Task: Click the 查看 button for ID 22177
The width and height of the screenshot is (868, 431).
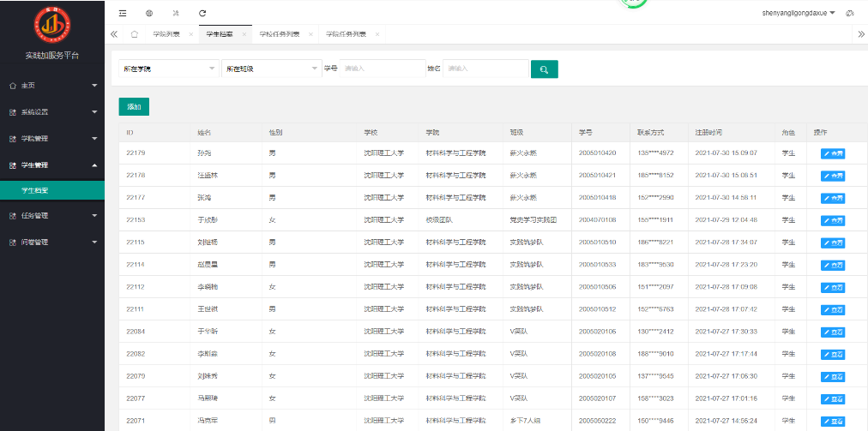Action: point(833,198)
